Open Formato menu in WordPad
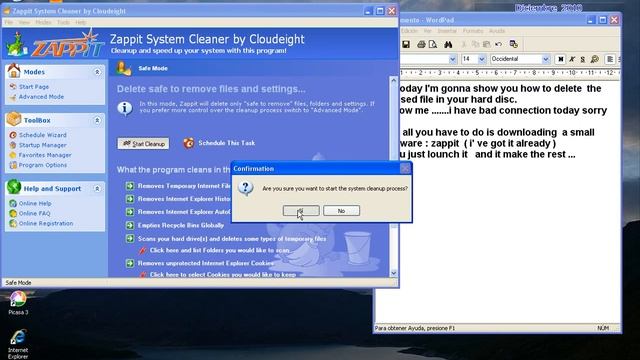 [473, 31]
